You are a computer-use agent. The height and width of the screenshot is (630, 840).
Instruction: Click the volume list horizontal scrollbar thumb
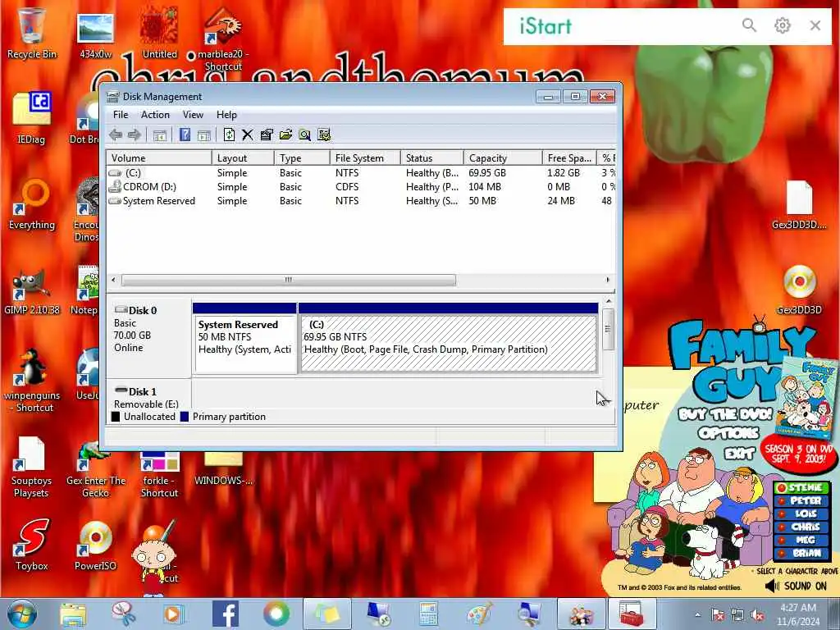point(289,280)
